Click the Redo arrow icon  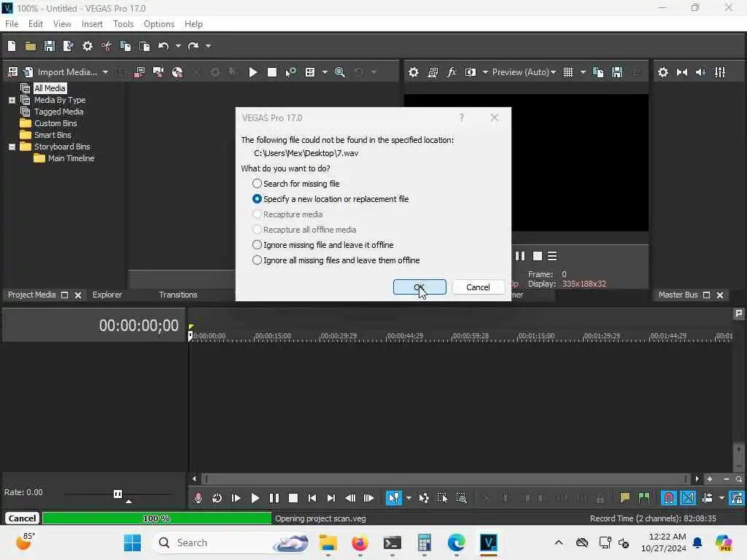click(x=193, y=46)
